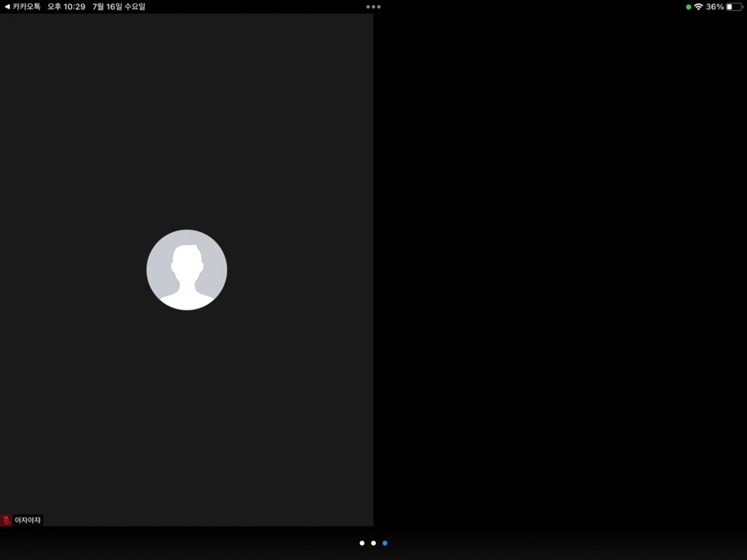This screenshot has width=747, height=560.
Task: Select the blue current page dot
Action: 385,543
